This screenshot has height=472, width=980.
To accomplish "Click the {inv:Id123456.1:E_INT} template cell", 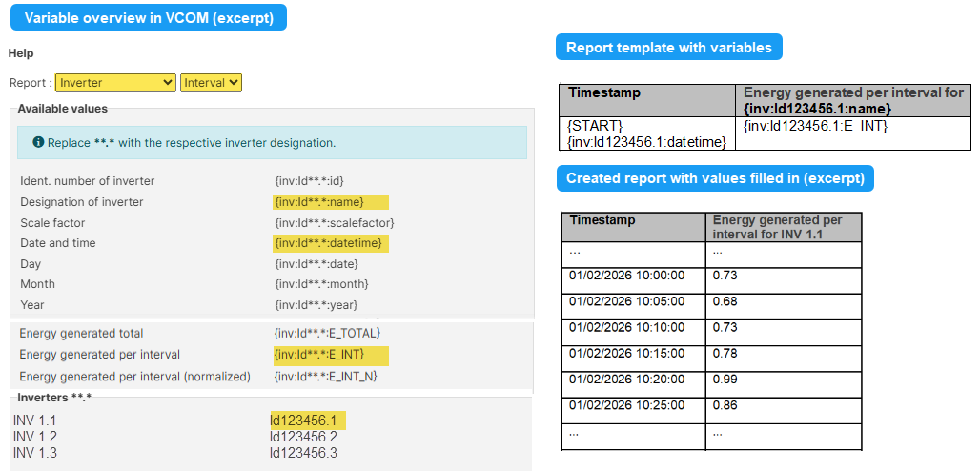I will click(814, 126).
